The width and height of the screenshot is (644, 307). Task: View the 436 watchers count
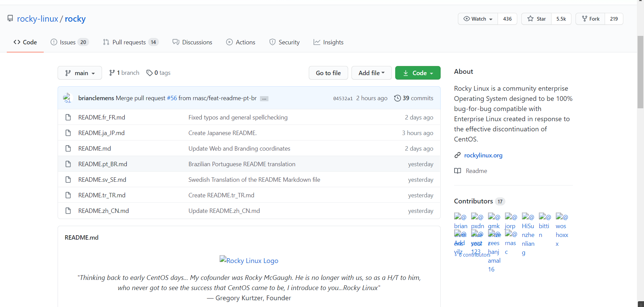click(x=507, y=19)
